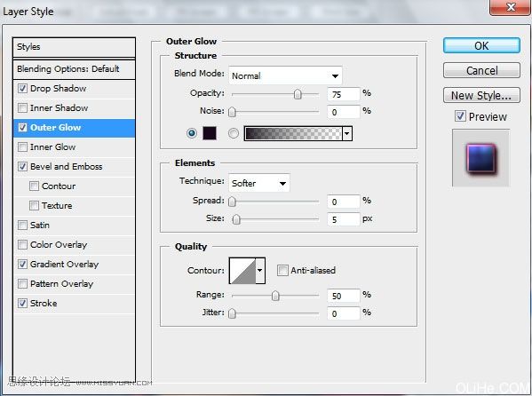Expand the glow gradient picker arrow

coord(347,133)
